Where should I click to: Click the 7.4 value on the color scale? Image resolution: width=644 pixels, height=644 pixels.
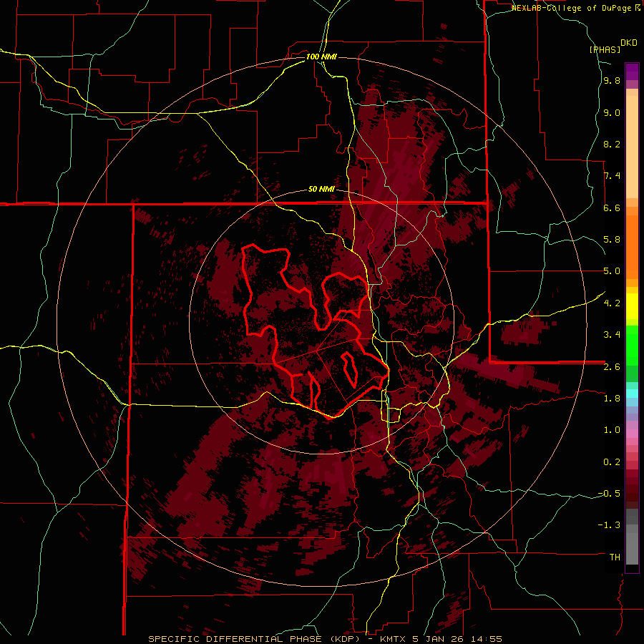point(612,176)
